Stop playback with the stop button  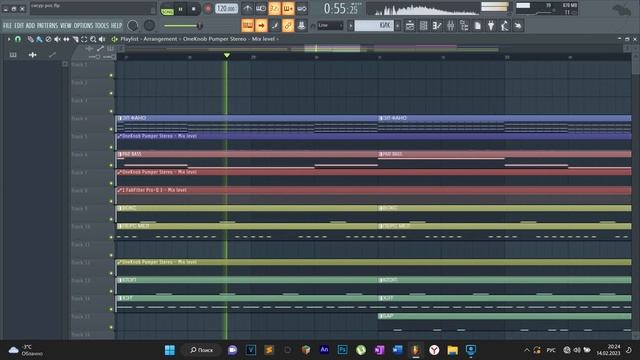point(193,9)
